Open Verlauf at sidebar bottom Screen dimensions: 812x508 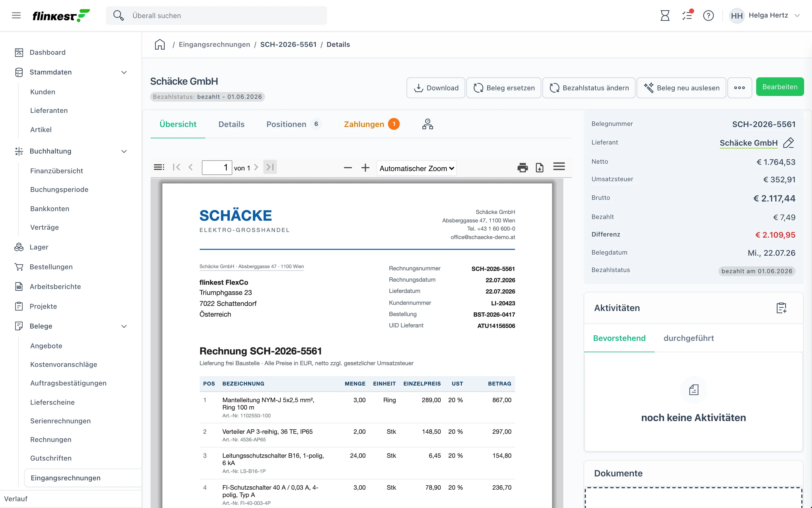16,499
